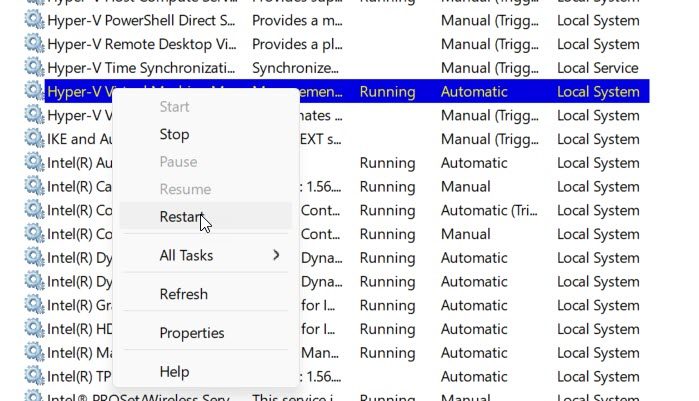
Task: Click the gear icon for Hyper-V PowerShell Direct service
Action: 34,20
